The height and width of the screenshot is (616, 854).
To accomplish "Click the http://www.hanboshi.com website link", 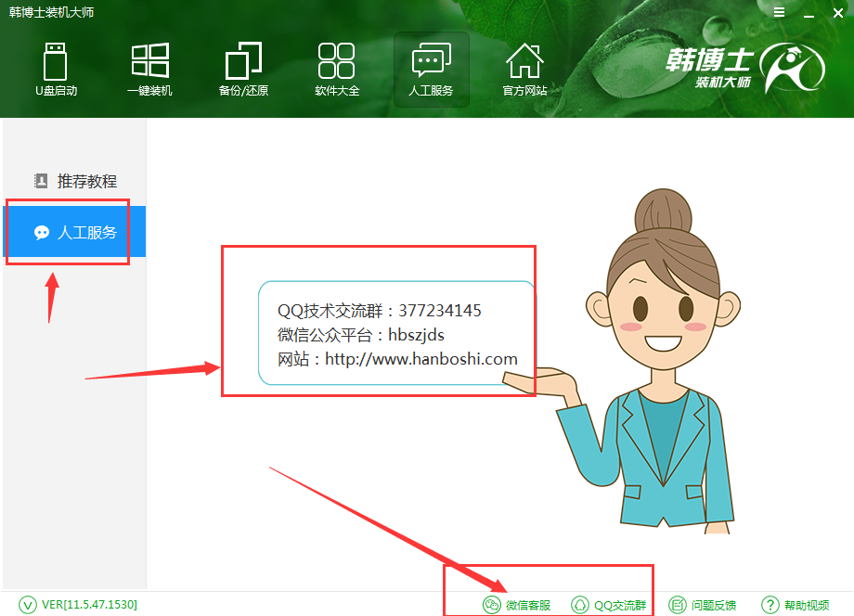I will click(x=421, y=359).
